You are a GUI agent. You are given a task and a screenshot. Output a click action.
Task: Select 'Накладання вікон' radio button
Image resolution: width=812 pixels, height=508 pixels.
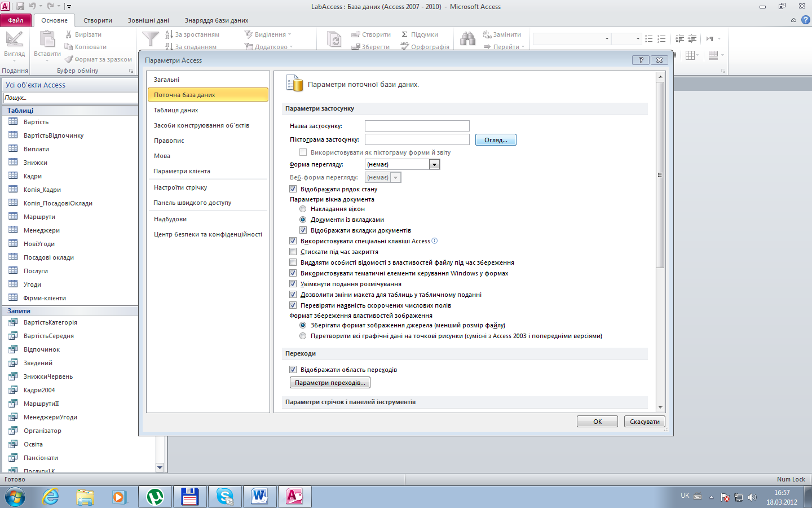pyautogui.click(x=303, y=209)
